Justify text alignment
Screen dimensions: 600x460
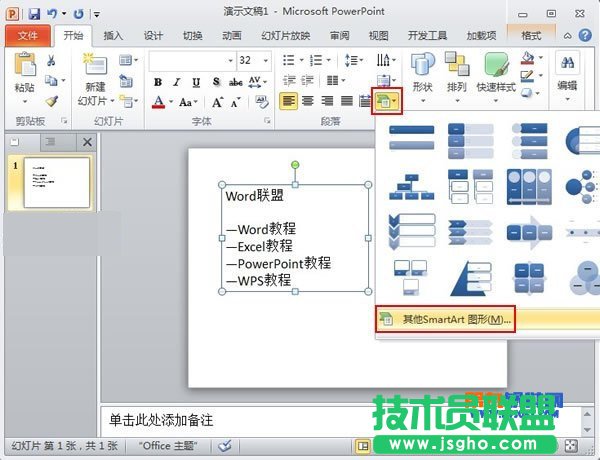click(x=347, y=101)
